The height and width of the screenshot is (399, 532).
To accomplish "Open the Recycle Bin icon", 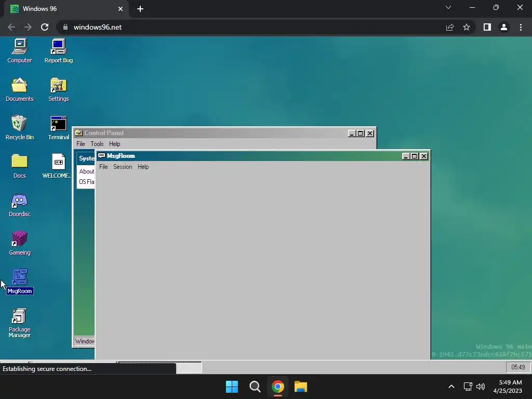I will pyautogui.click(x=19, y=128).
